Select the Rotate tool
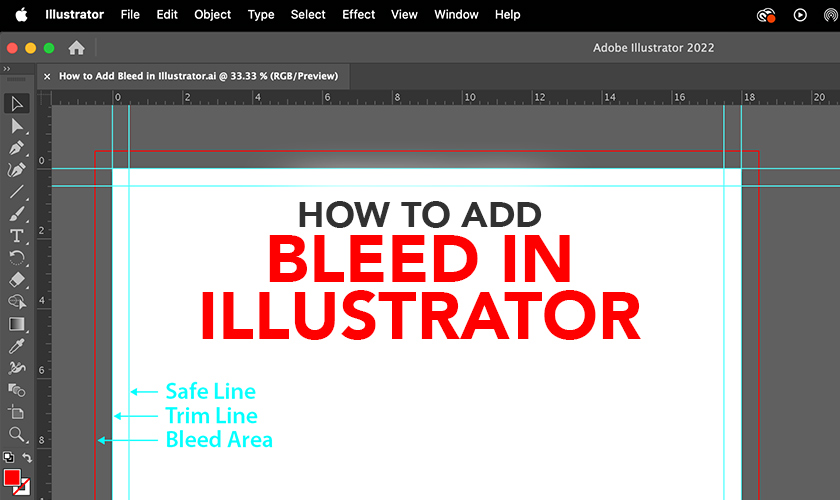840x500 pixels. point(17,258)
